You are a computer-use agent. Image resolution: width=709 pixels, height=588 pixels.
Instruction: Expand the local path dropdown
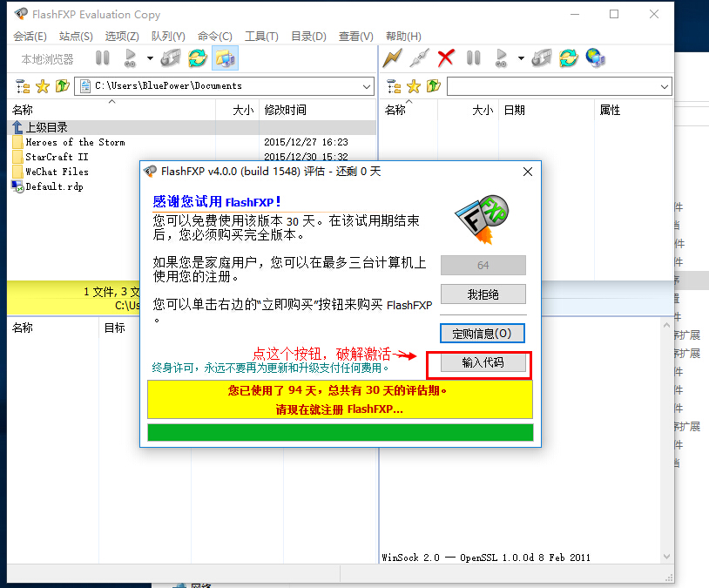367,86
